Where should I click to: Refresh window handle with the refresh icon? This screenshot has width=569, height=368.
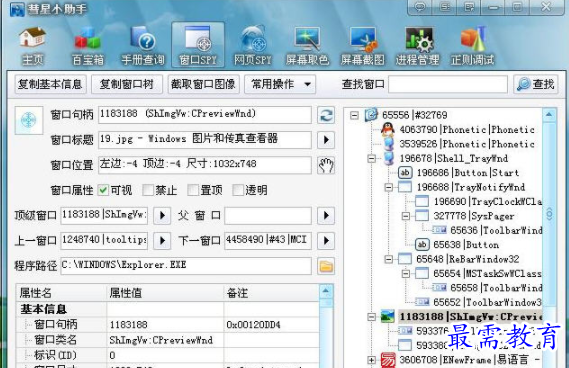pos(326,115)
